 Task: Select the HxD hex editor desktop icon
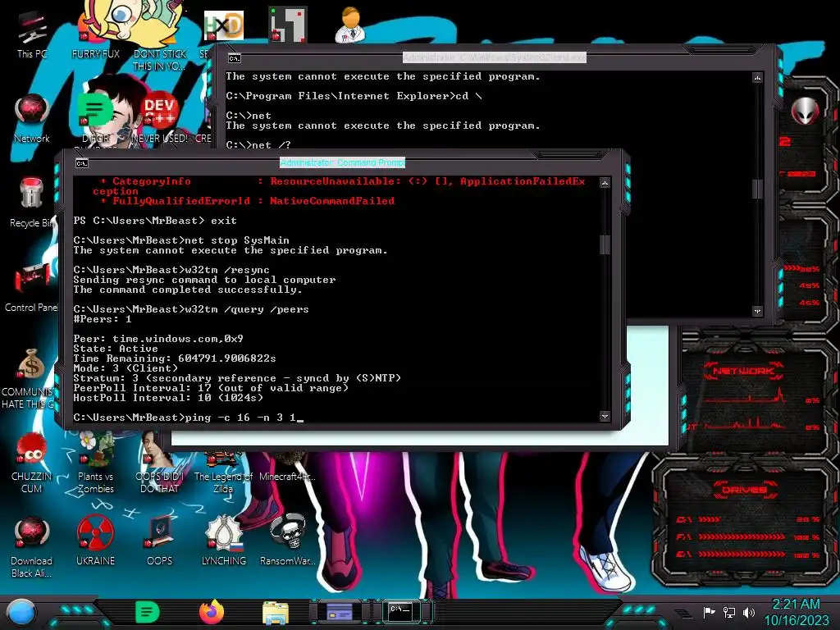coord(224,25)
